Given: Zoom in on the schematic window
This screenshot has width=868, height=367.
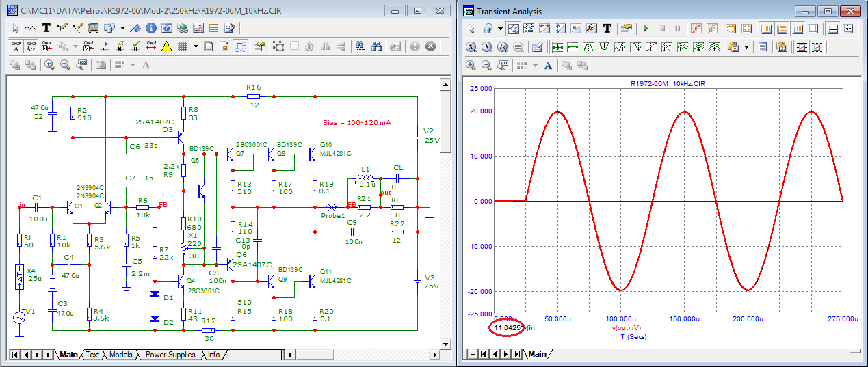Looking at the screenshot, I should click(49, 65).
